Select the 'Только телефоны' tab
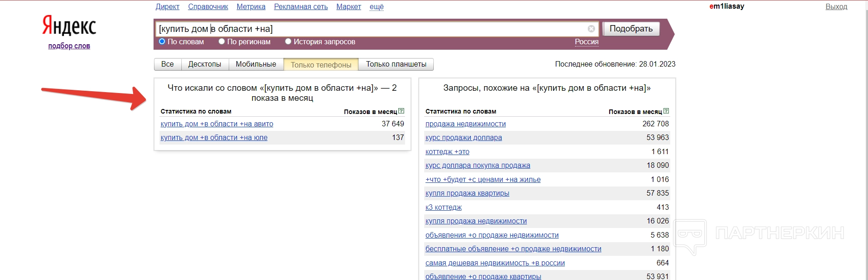This screenshot has height=280, width=868. pos(321,65)
